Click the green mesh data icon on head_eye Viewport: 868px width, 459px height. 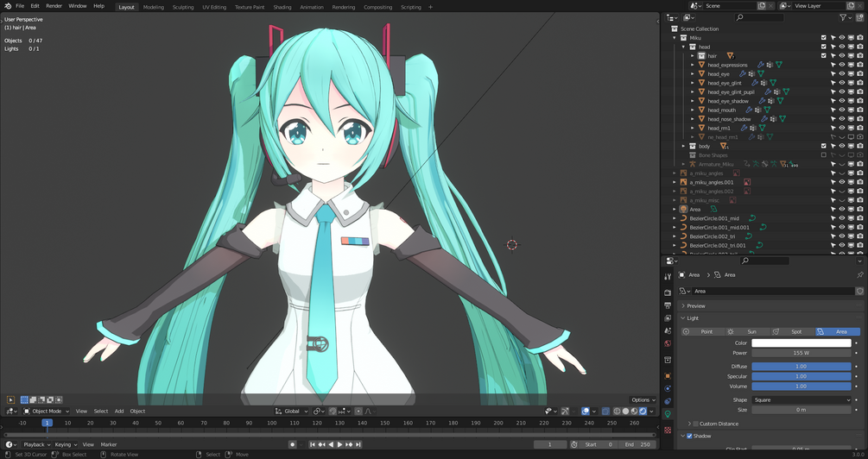(761, 73)
